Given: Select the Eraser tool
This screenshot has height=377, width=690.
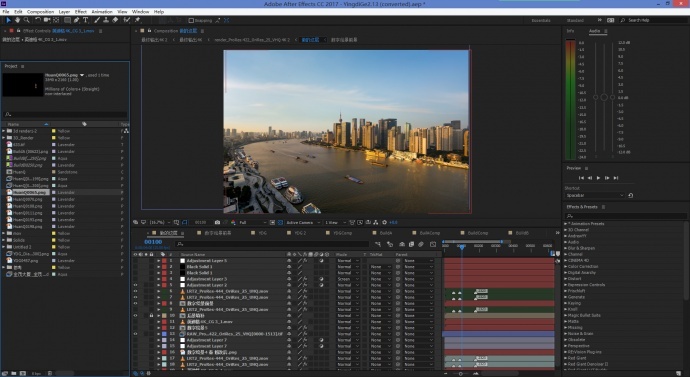Looking at the screenshot, I should click(x=115, y=20).
